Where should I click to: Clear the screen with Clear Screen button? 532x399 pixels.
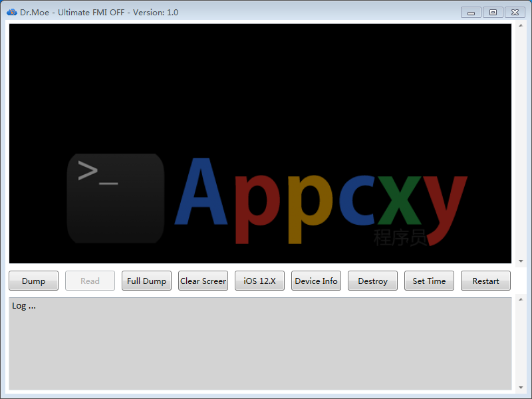(203, 281)
